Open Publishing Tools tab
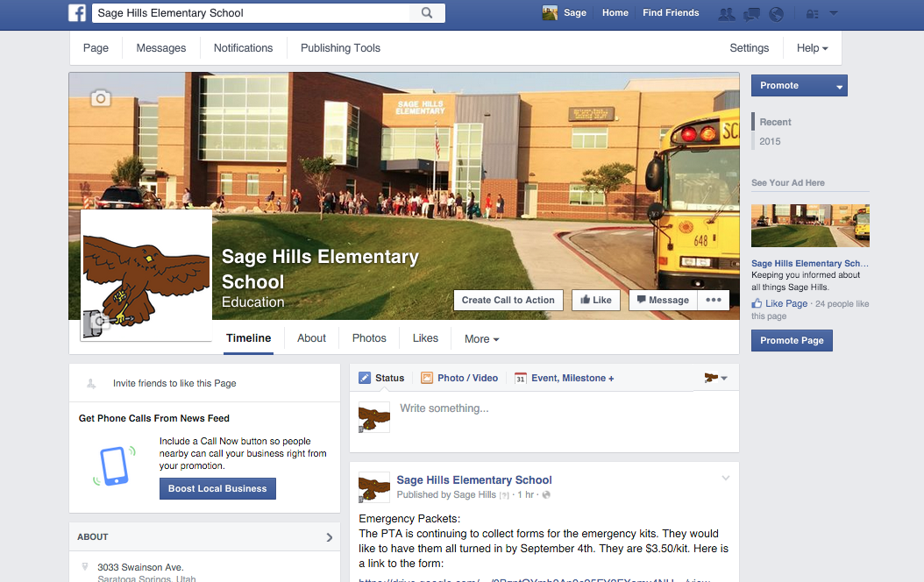 [341, 48]
